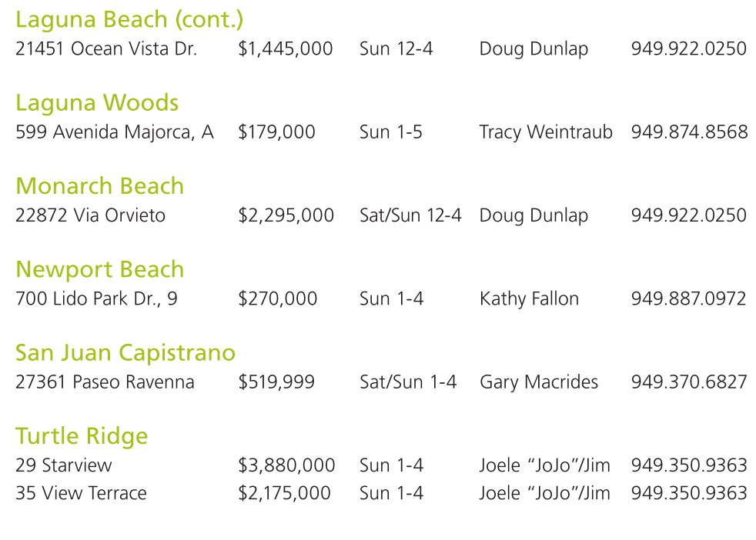Select the 21451 Ocean Vista Dr. address
The height and width of the screenshot is (540, 756).
point(106,49)
